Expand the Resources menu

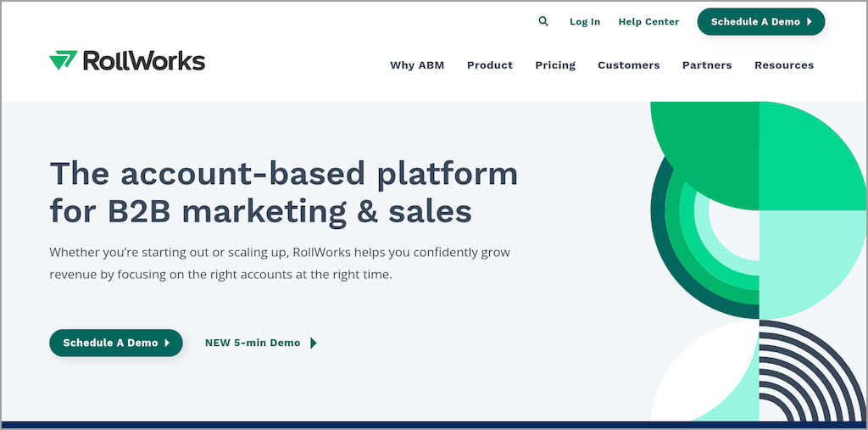click(x=784, y=65)
